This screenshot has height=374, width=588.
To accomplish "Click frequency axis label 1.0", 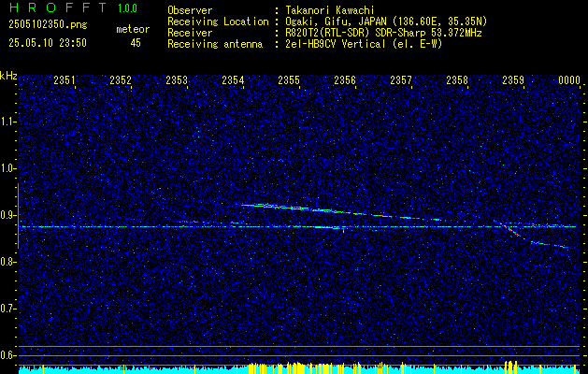I will pos(7,169).
